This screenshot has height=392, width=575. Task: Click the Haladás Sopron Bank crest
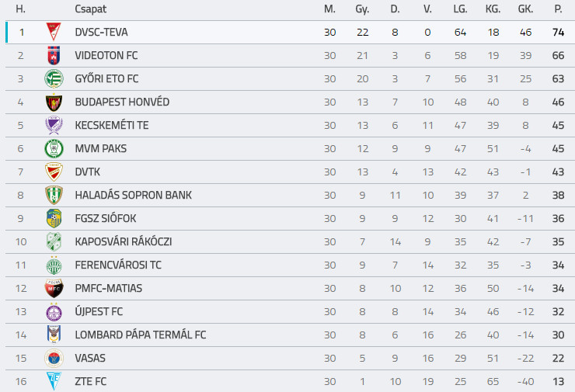click(x=53, y=196)
